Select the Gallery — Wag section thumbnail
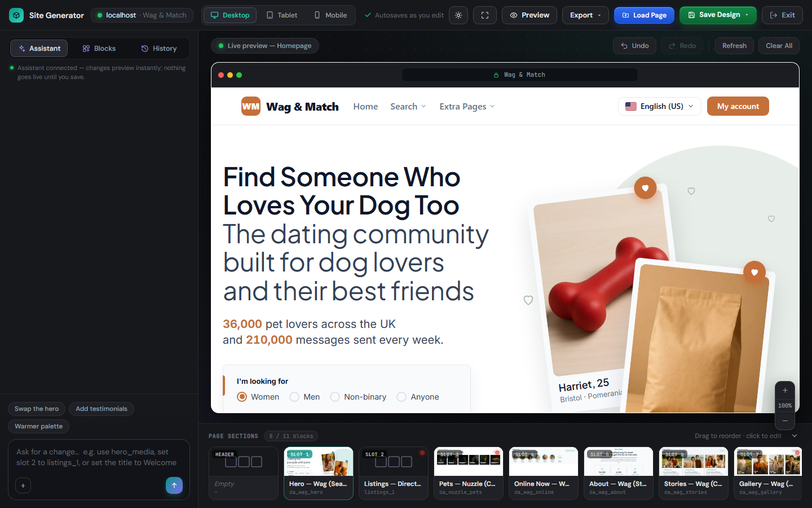Viewport: 812px width, 508px height. (x=767, y=473)
